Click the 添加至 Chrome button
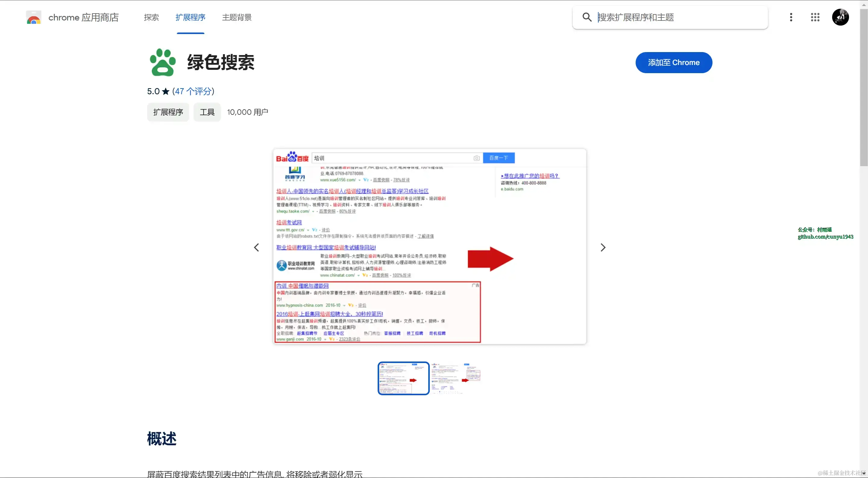 (x=674, y=63)
